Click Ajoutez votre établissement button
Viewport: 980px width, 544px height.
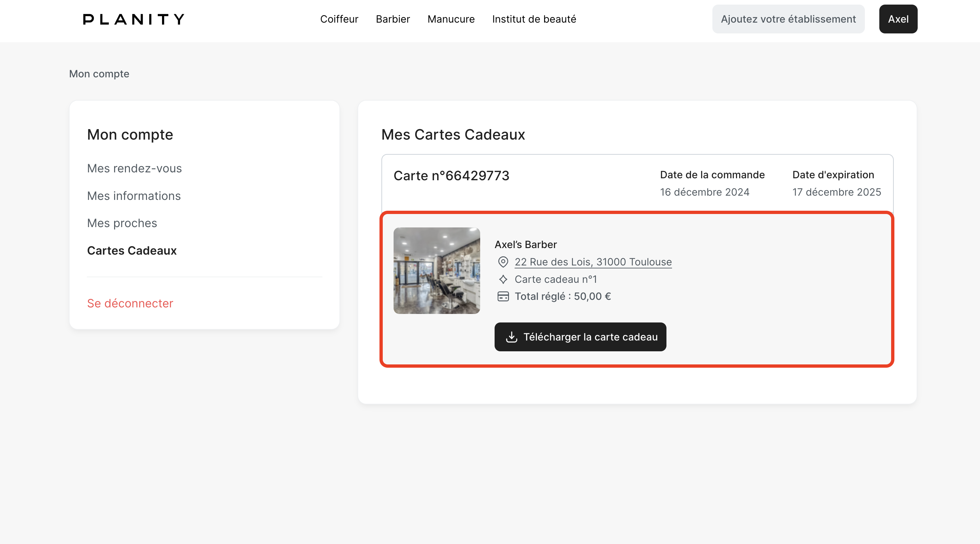pyautogui.click(x=788, y=19)
